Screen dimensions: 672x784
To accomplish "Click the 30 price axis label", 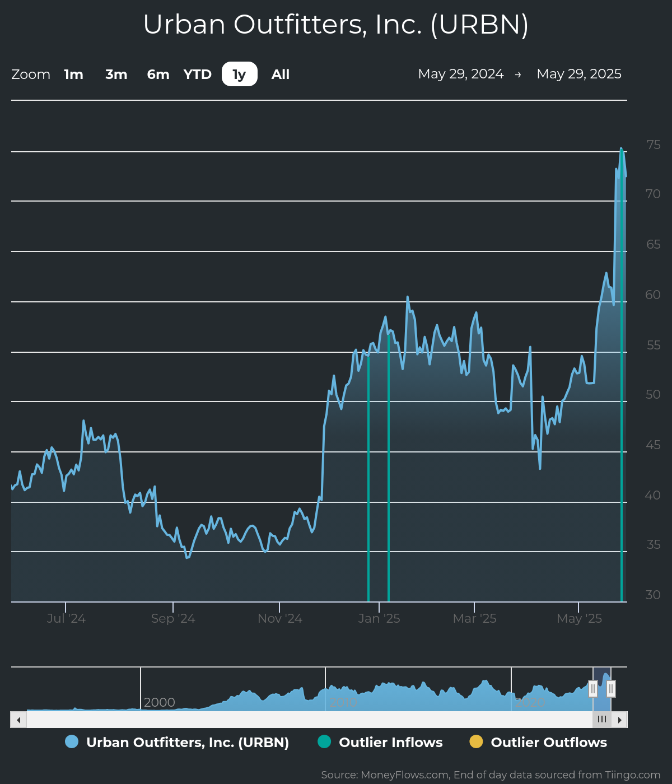I will (x=653, y=595).
